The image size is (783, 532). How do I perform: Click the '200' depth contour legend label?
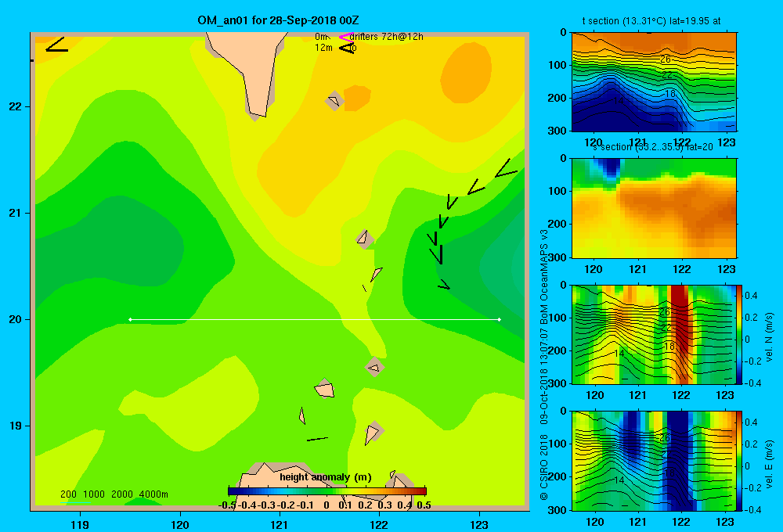click(68, 494)
